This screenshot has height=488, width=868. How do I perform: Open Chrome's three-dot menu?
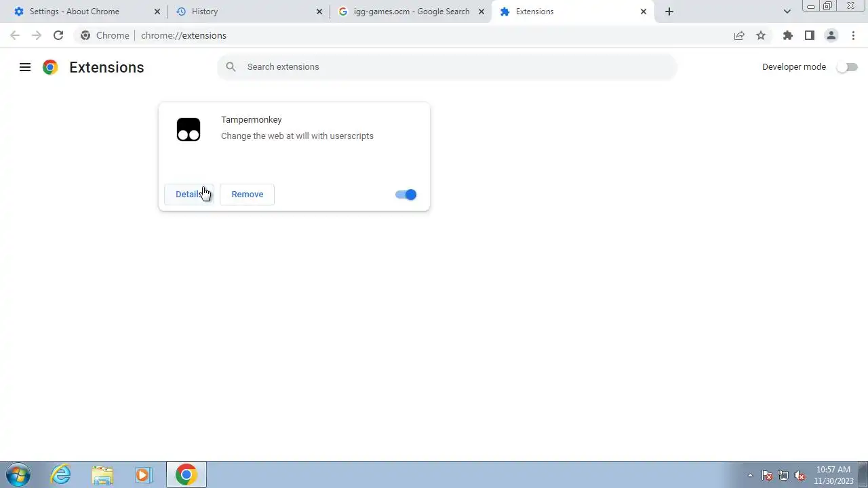(853, 35)
